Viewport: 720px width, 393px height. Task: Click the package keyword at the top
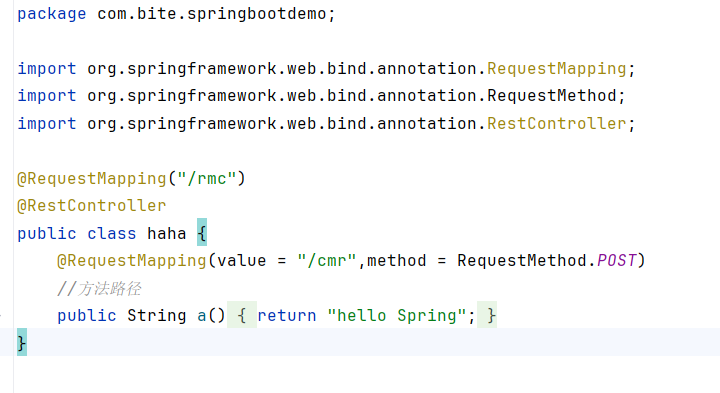click(x=51, y=14)
